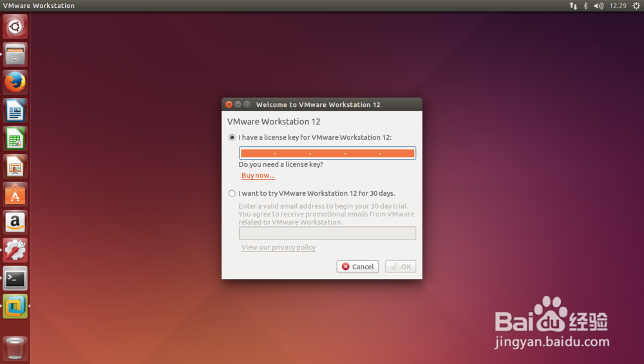Open the Amazon launcher icon
The height and width of the screenshot is (364, 644).
(15, 222)
